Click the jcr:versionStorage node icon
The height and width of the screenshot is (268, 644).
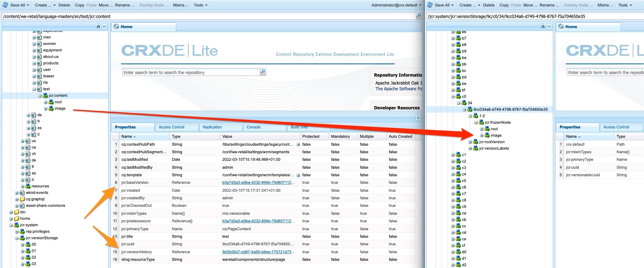click(22, 238)
